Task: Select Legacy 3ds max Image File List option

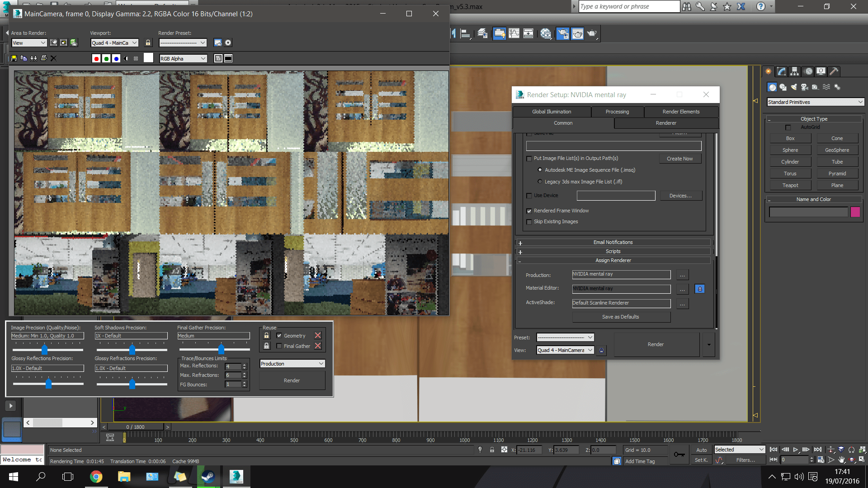Action: click(x=540, y=182)
